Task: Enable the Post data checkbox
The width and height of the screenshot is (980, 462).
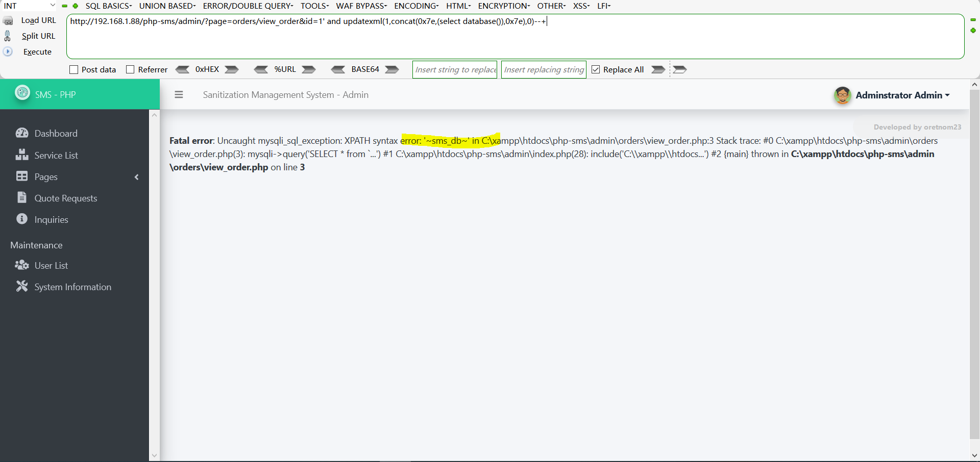Action: [x=73, y=70]
